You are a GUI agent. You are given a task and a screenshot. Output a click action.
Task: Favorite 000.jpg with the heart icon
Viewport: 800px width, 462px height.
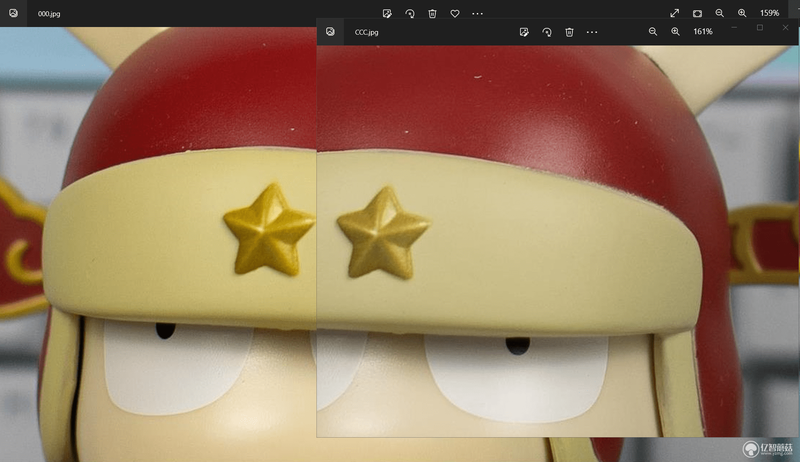(455, 13)
